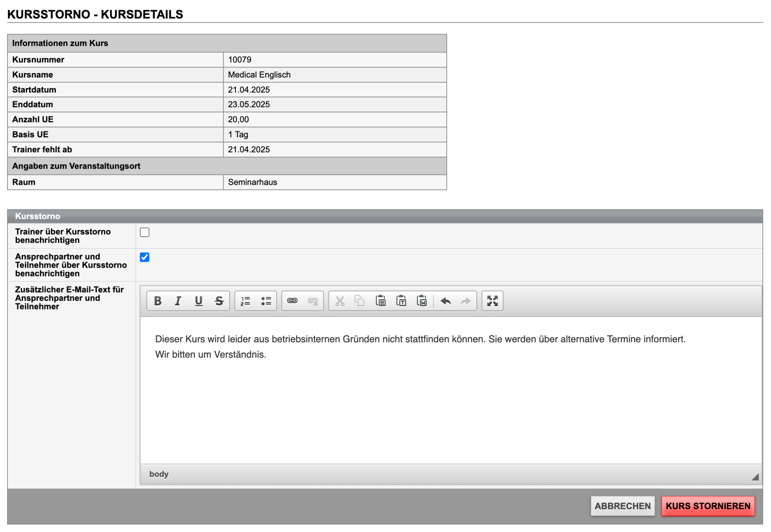Paste as plain text
Screen dimensions: 771x532
(x=401, y=301)
